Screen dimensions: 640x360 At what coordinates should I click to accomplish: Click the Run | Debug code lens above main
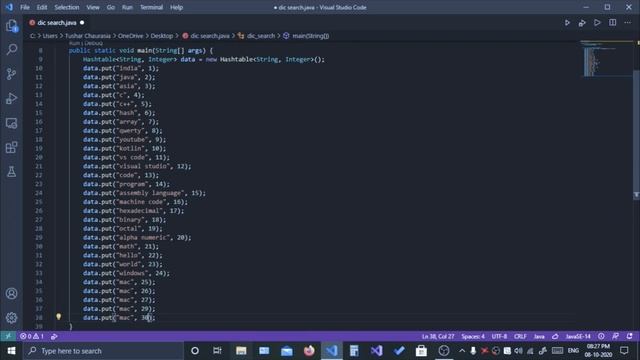click(86, 43)
